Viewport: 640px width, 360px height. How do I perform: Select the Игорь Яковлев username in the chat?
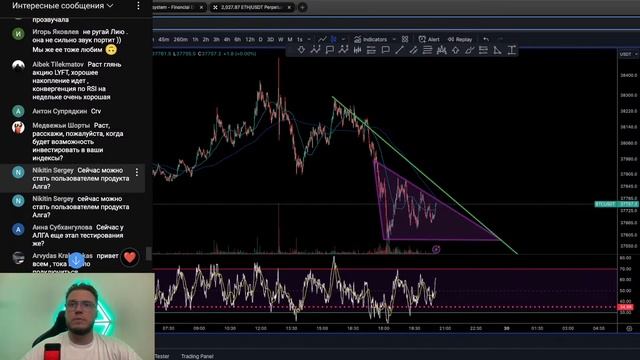[56, 32]
